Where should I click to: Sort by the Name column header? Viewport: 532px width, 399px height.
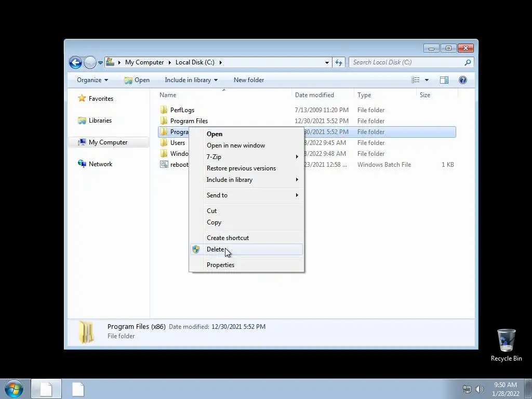pos(168,95)
